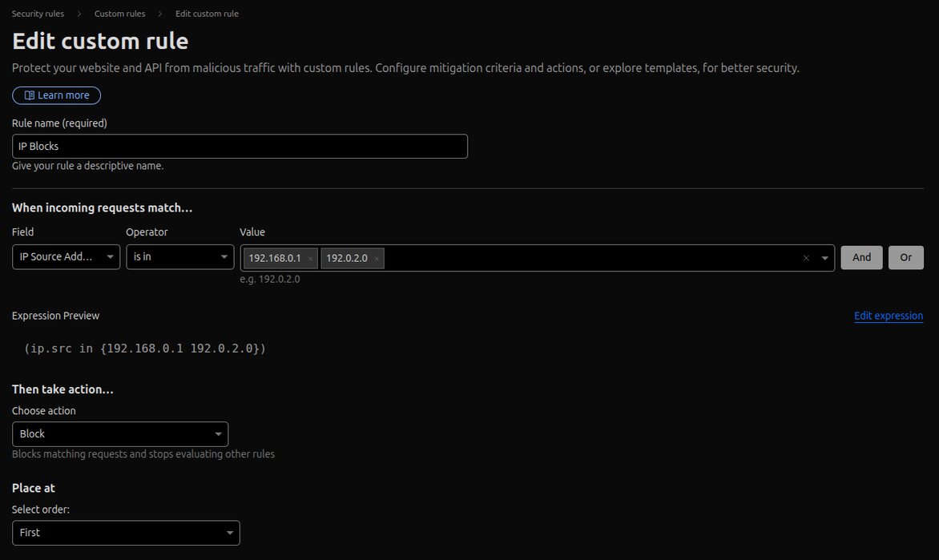
Task: Remove the 192.168.0.1 value chip
Action: coord(310,259)
